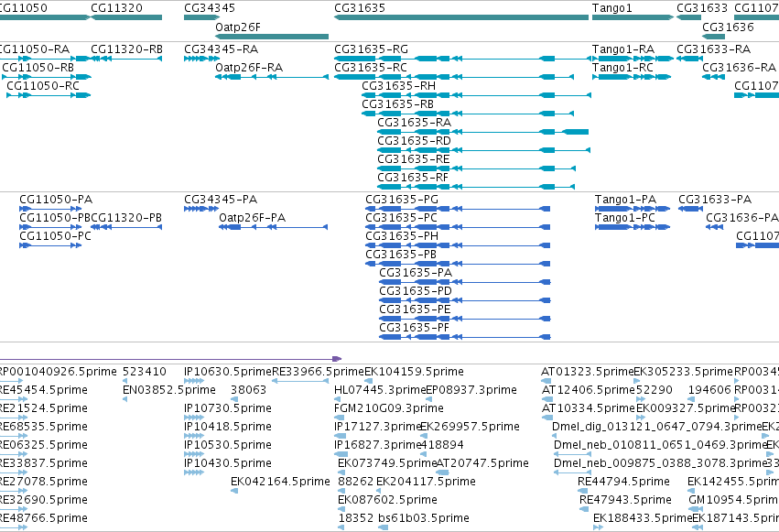Click protein label CG31635-PE
Viewport: 779px width, 532px height.
pos(415,310)
